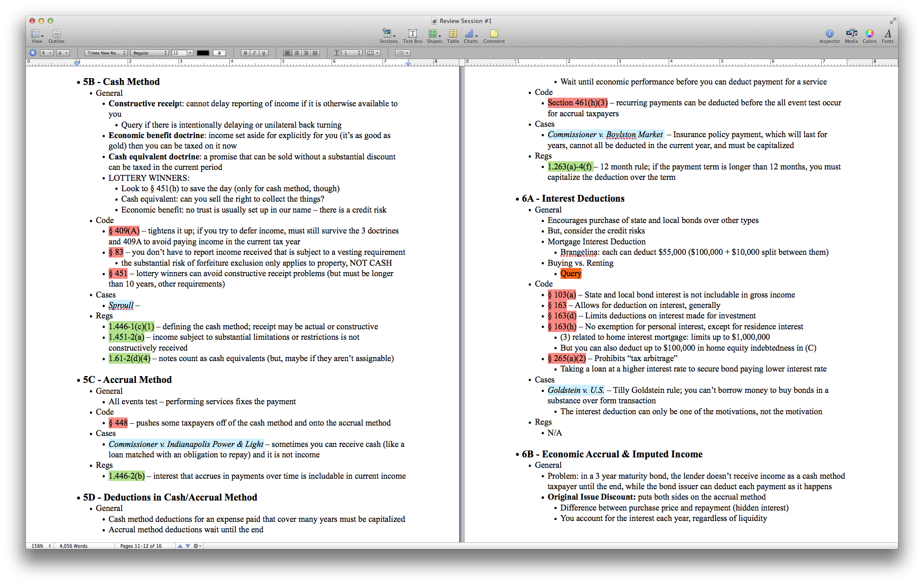Open the list style dropdown
The width and height of the screenshot is (924, 585).
[402, 53]
